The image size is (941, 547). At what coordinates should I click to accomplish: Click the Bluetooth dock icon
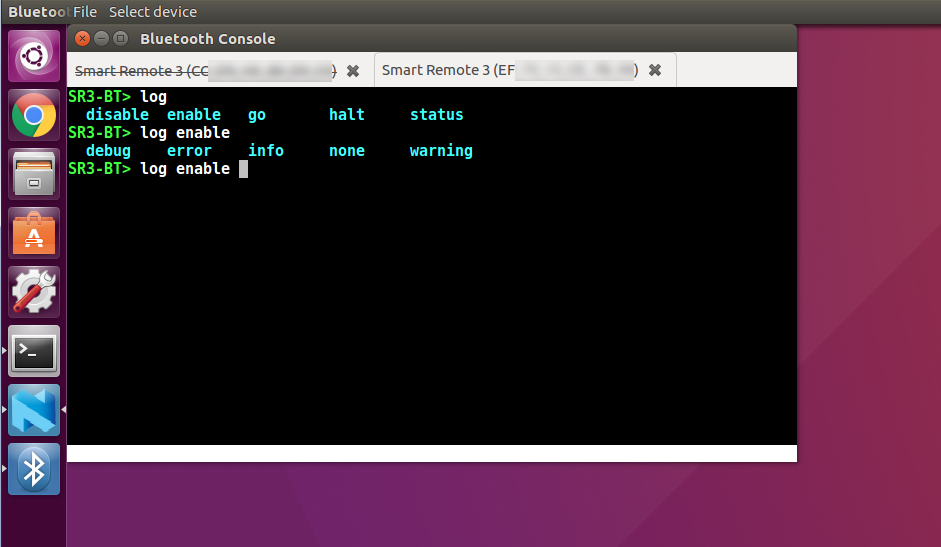(x=34, y=469)
